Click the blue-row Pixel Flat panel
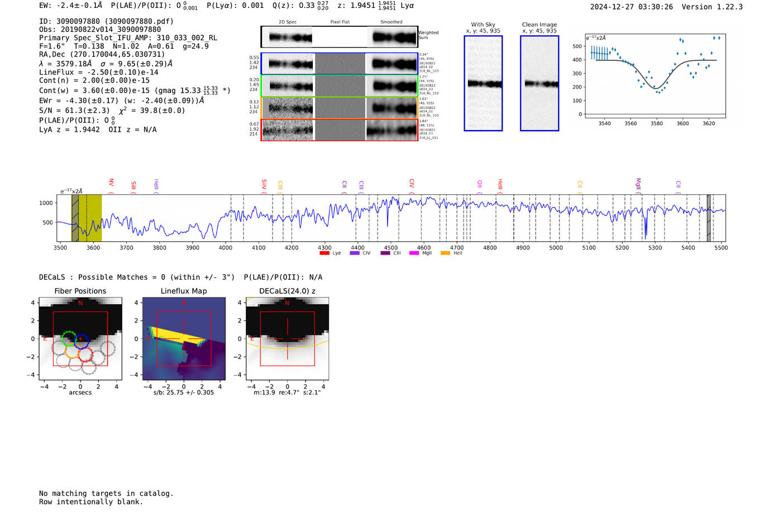The image size is (782, 532). [x=340, y=64]
